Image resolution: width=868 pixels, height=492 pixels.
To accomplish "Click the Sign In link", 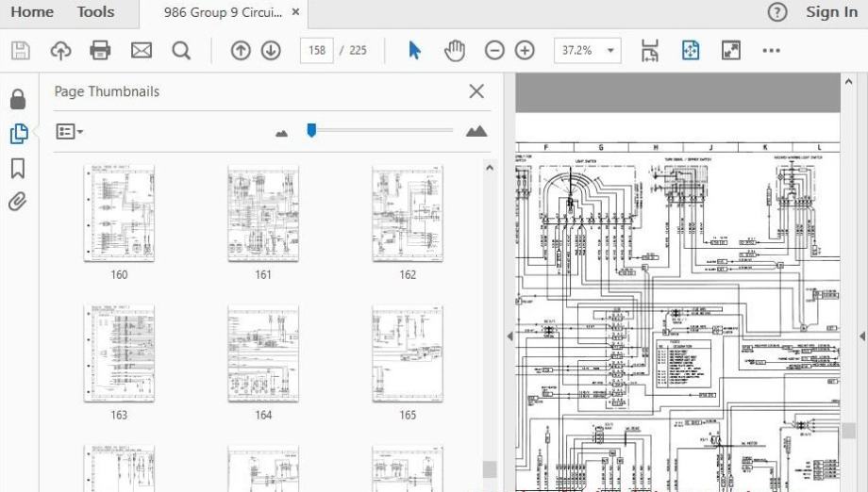I will pyautogui.click(x=831, y=12).
